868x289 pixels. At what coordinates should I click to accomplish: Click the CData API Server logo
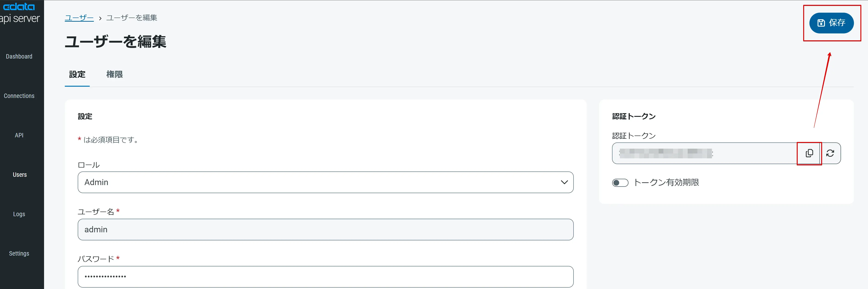(x=20, y=13)
